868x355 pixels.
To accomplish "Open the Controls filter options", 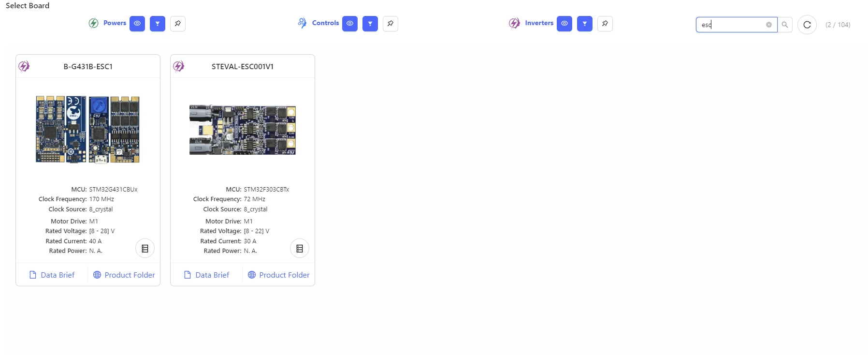I will point(370,24).
